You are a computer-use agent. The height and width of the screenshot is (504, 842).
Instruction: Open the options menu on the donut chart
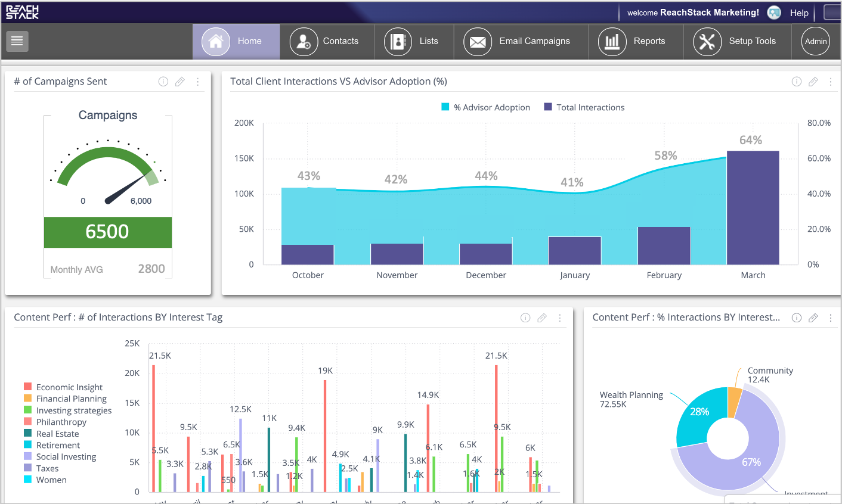tap(831, 318)
